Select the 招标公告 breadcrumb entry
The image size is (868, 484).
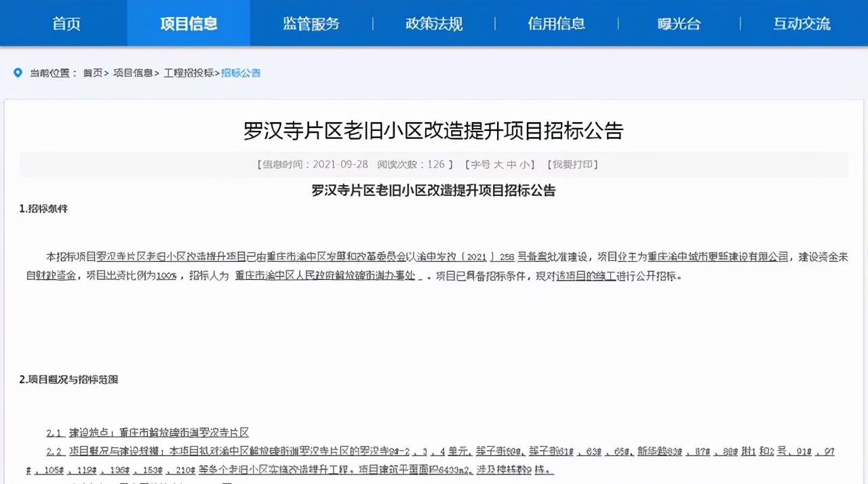coord(240,73)
